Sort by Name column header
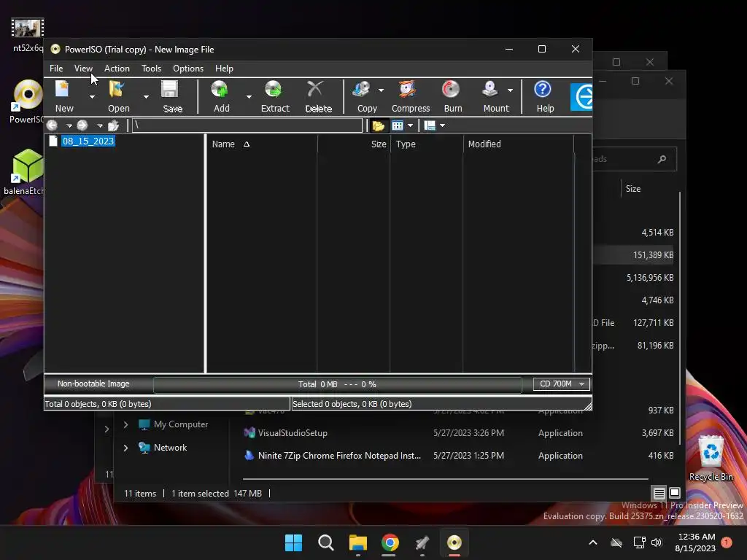 point(262,144)
